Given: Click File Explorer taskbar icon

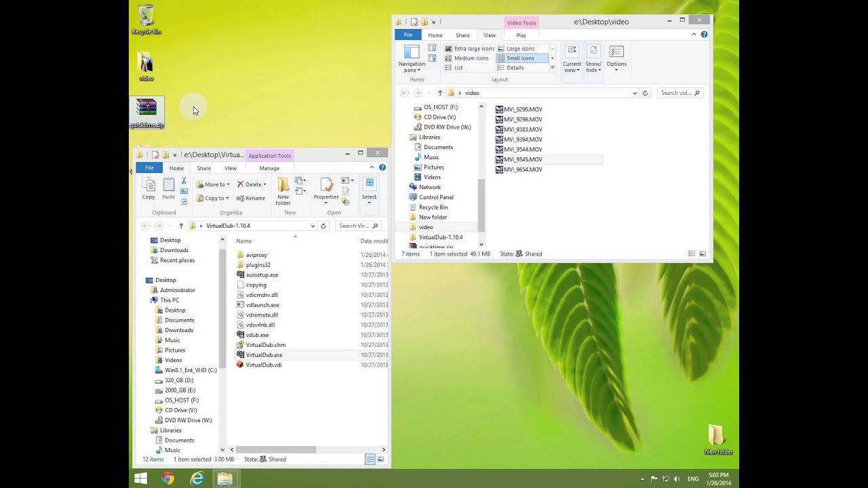Looking at the screenshot, I should click(x=225, y=479).
